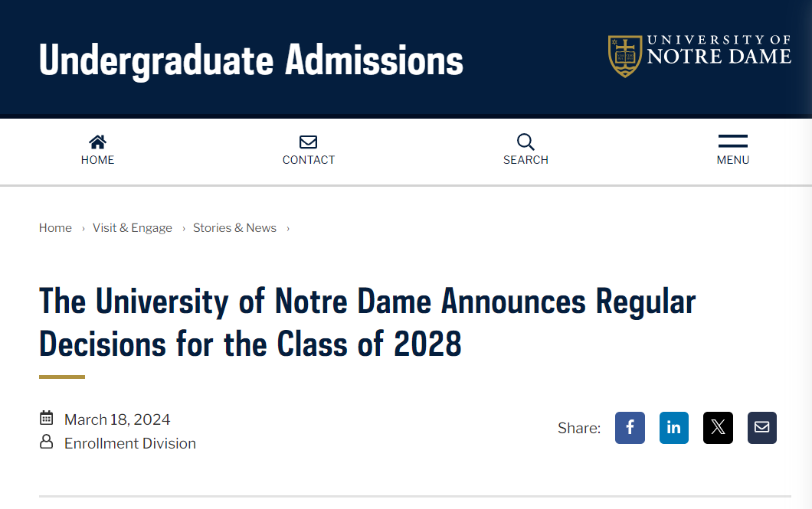Select the MENU label
Screen dimensions: 812x509
(x=733, y=160)
